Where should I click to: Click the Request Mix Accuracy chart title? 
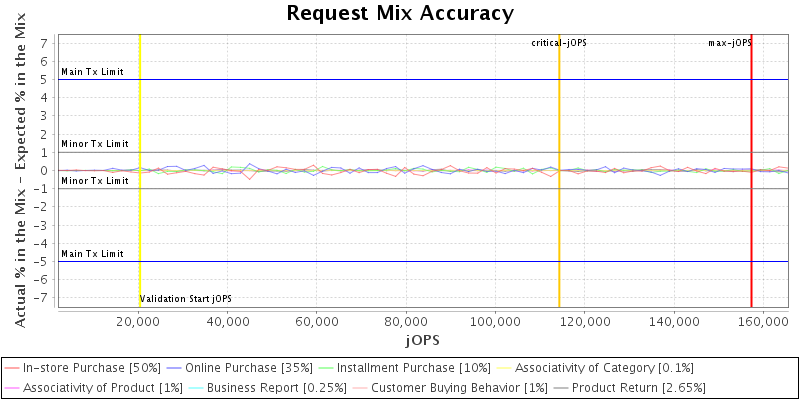(x=400, y=13)
